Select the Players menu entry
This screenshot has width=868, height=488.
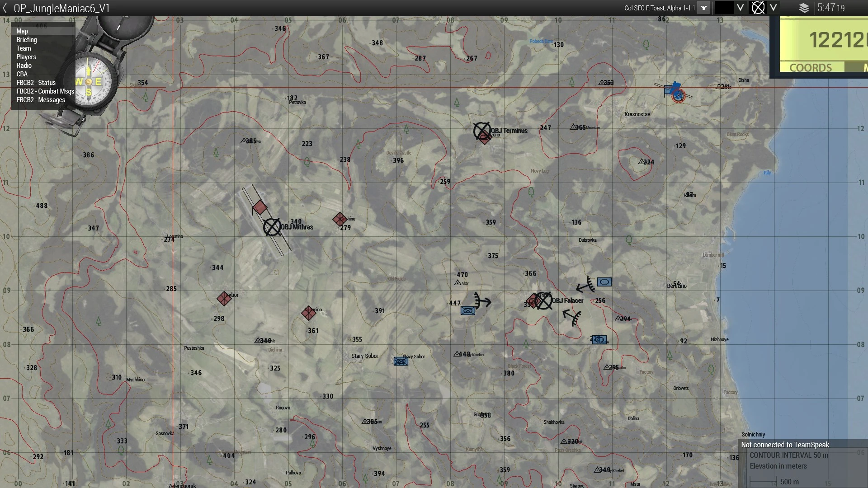[26, 57]
